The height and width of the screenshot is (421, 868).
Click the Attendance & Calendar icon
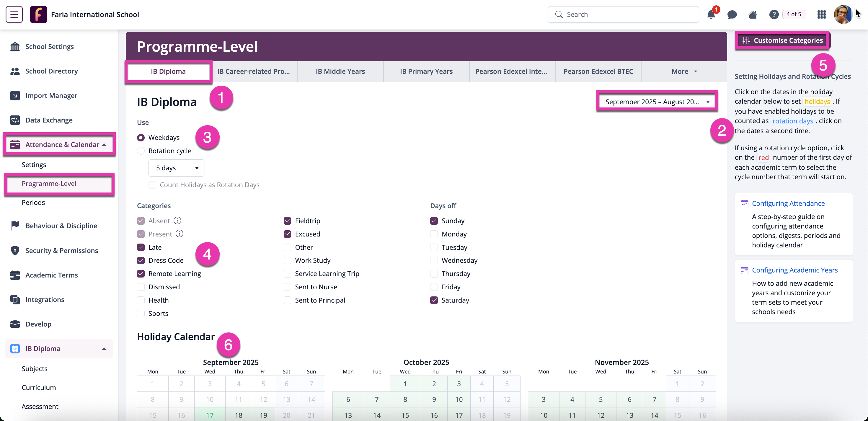15,145
